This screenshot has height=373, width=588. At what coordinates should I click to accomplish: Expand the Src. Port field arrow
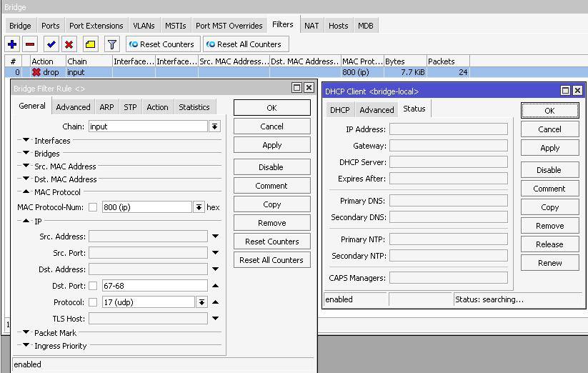[215, 253]
